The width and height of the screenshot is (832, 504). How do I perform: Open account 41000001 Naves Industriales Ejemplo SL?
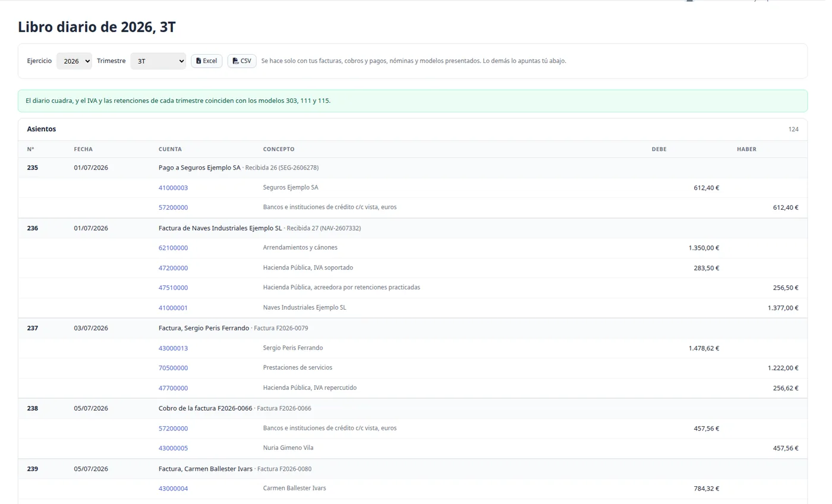173,308
